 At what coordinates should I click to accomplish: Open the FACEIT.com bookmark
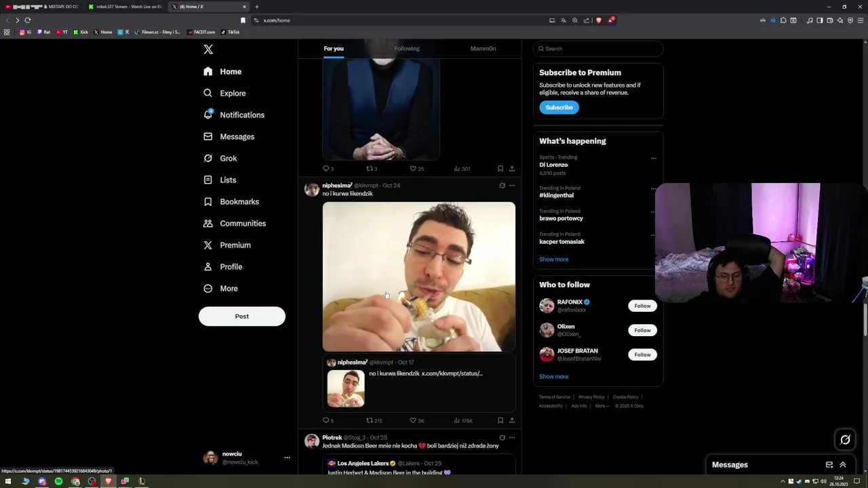[x=201, y=32]
